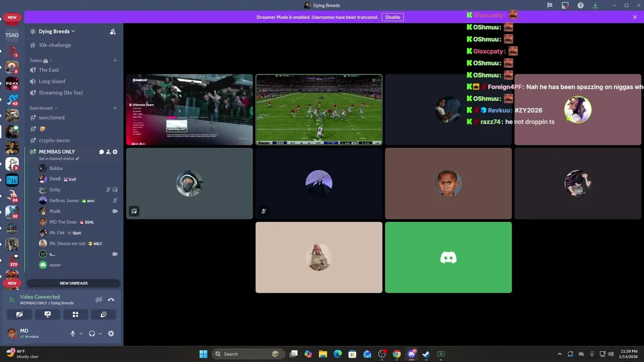Open Google Chrome from the taskbar
The width and height of the screenshot is (644, 362).
pyautogui.click(x=397, y=354)
